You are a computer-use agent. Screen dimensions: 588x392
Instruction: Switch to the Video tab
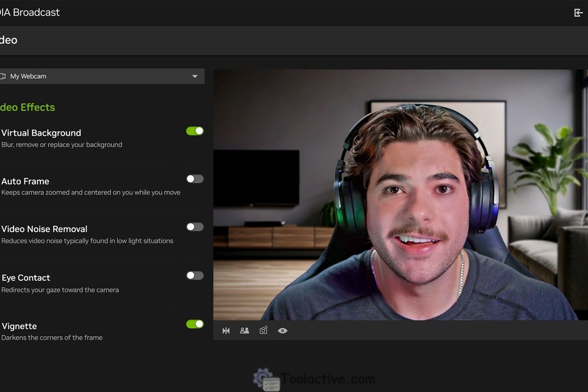coord(8,40)
